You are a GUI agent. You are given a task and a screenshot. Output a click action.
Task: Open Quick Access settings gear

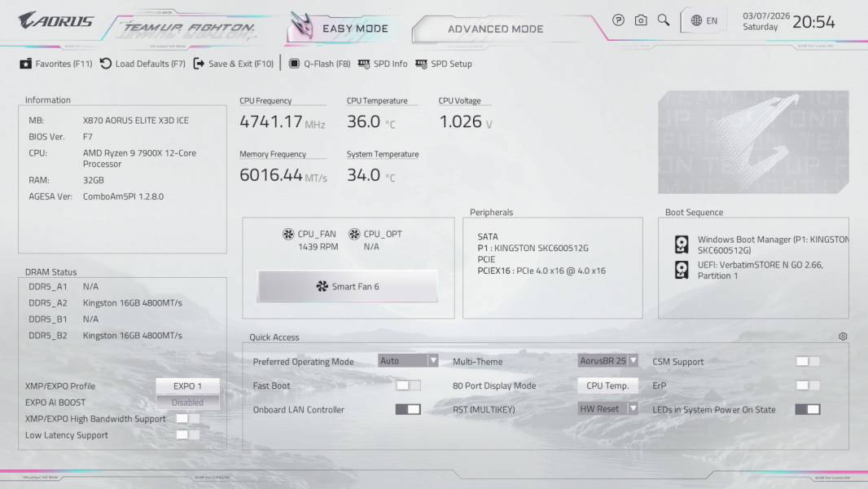tap(843, 336)
